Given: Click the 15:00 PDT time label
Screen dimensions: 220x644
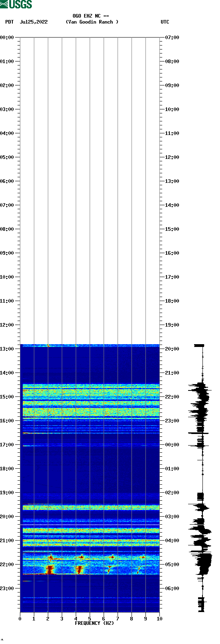Looking at the screenshot, I should tap(7, 397).
